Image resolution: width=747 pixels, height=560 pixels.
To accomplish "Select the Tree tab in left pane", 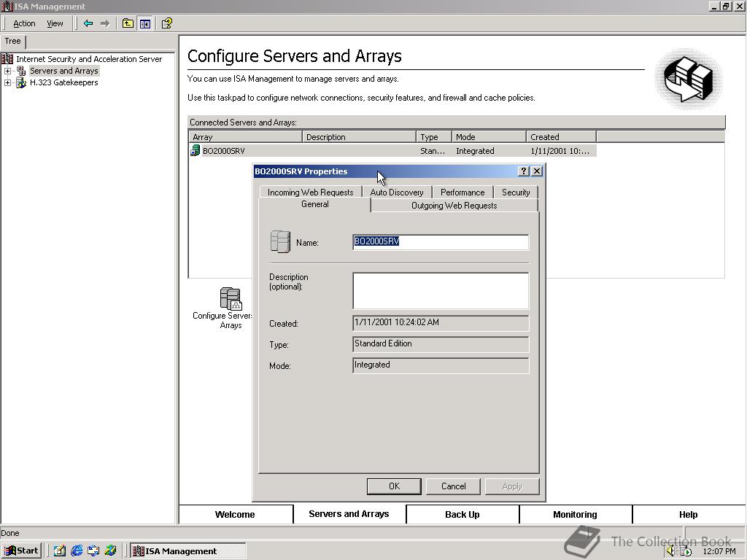I will point(13,42).
